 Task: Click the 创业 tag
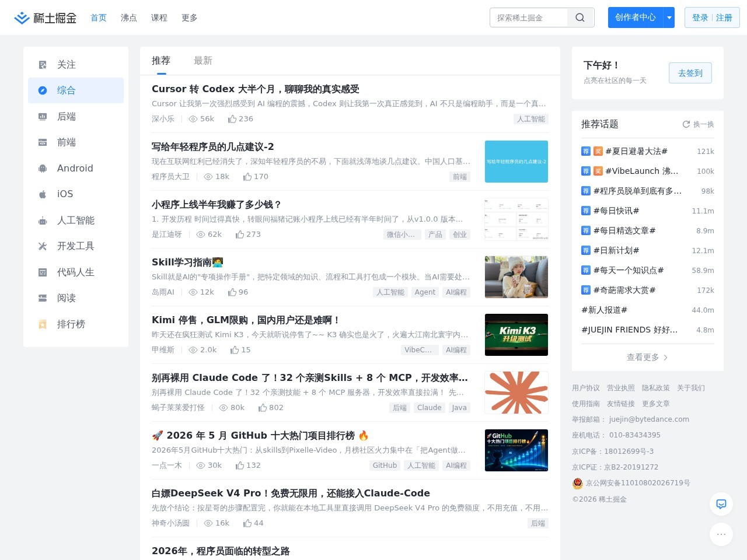point(460,235)
